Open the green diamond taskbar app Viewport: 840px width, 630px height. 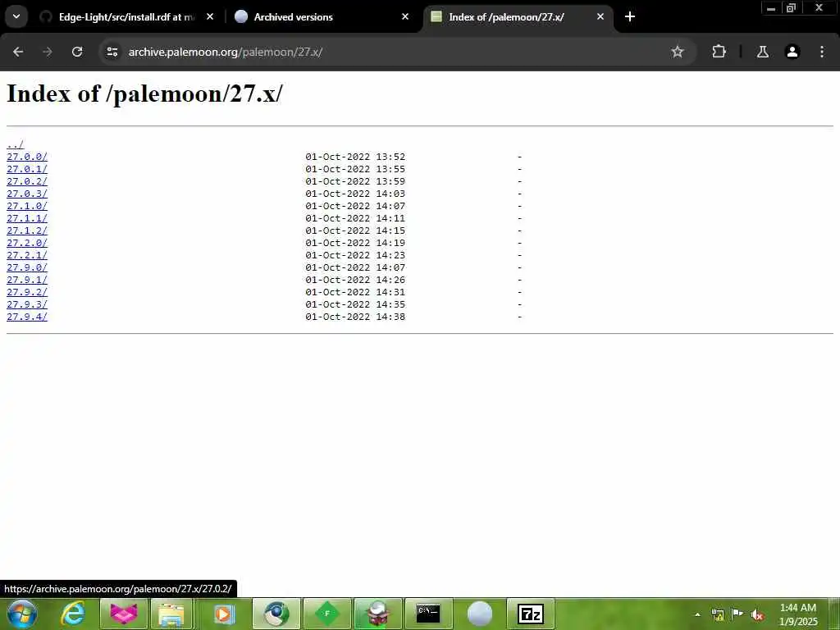coord(327,614)
